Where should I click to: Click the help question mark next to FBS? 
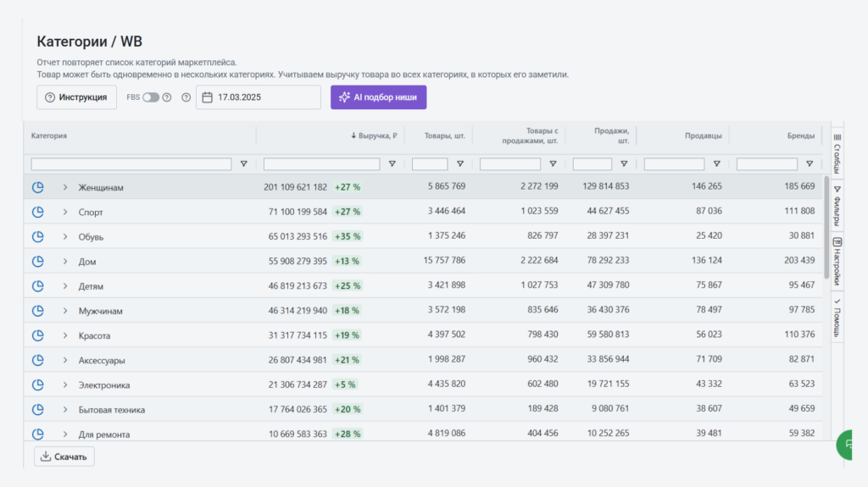167,97
